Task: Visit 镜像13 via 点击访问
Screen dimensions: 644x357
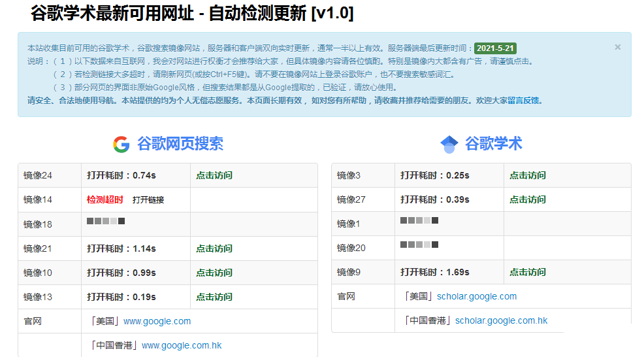Action: [x=214, y=297]
